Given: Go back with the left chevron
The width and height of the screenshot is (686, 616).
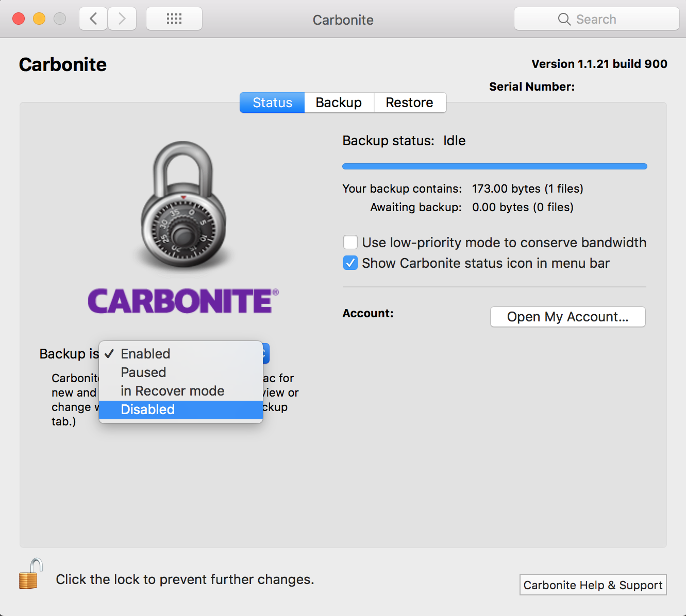Looking at the screenshot, I should [x=93, y=19].
